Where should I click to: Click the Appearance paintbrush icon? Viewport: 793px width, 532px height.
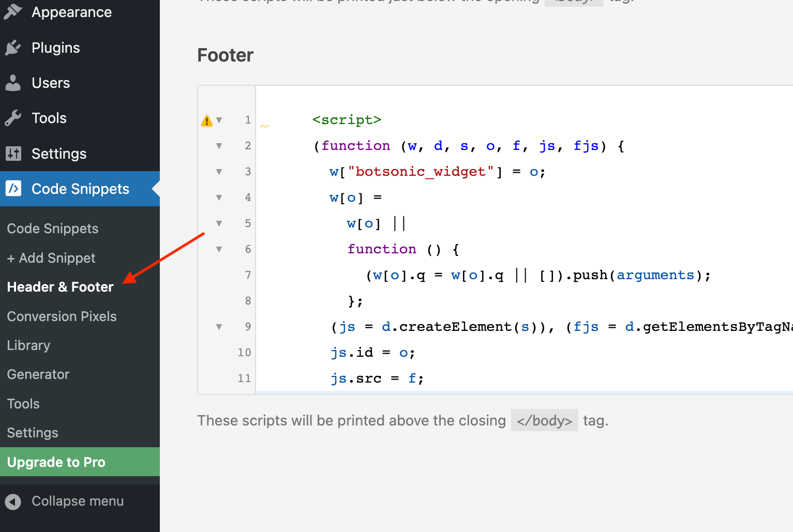tap(13, 11)
